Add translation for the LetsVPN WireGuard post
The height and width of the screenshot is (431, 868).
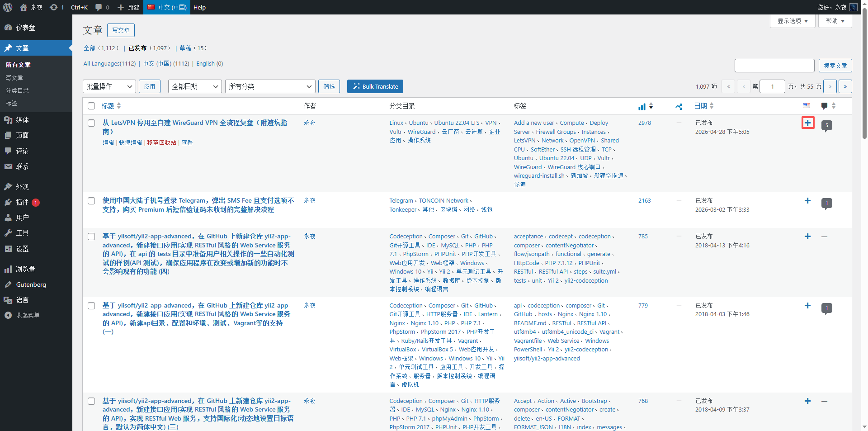click(808, 123)
